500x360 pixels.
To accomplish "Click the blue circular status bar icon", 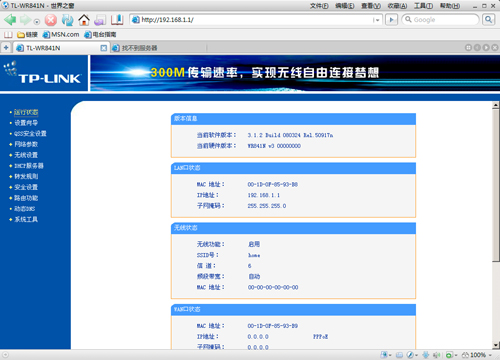I will click(x=411, y=355).
